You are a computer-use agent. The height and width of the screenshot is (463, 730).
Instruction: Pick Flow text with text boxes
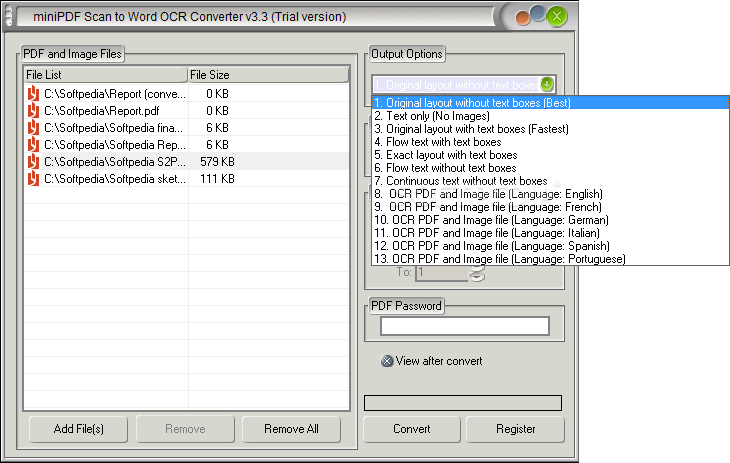tap(550, 142)
